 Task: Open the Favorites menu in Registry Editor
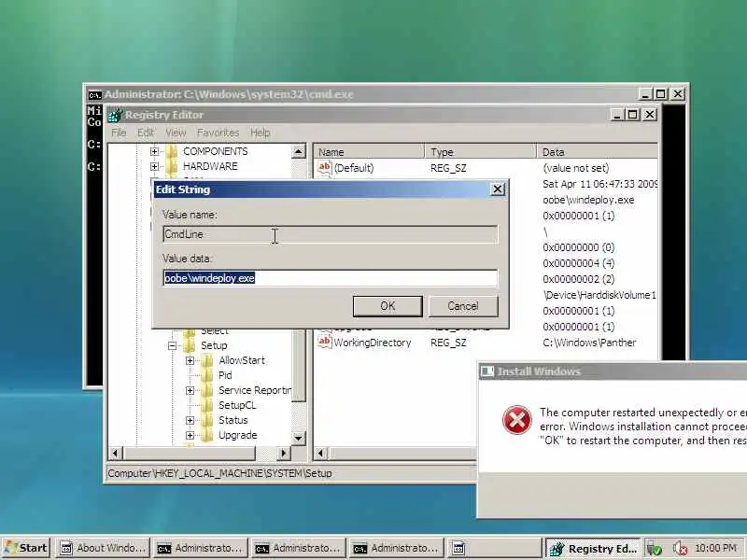tap(218, 133)
